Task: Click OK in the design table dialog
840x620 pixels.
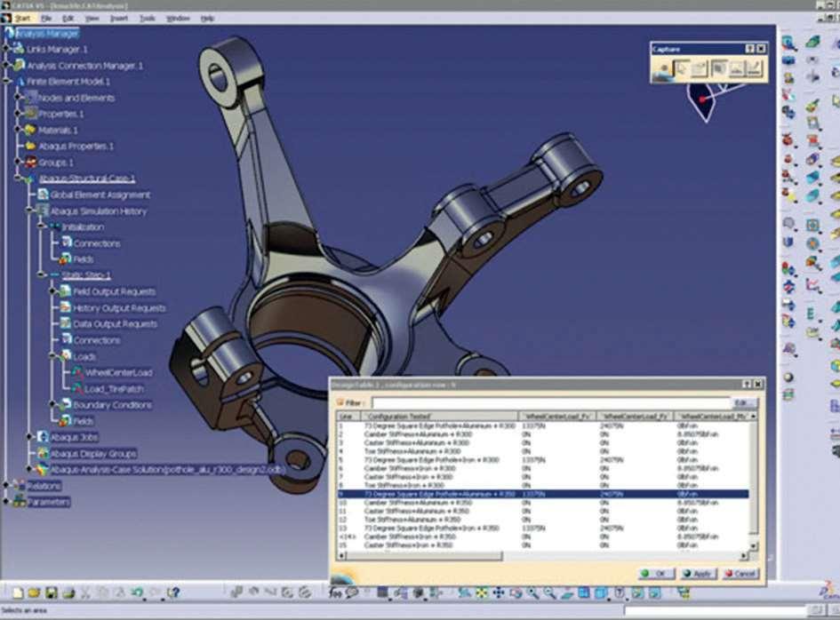Action: point(656,574)
